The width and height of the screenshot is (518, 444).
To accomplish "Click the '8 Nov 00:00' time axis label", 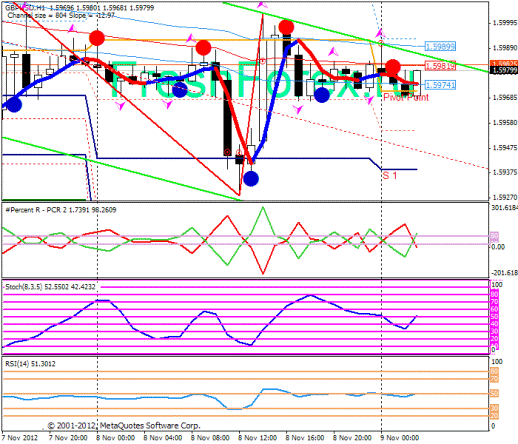I will (x=116, y=437).
